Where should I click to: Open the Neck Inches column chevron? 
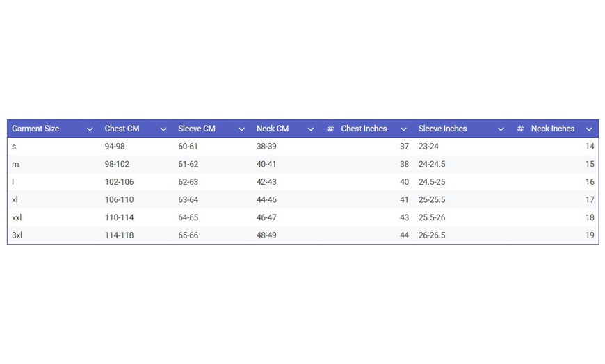[x=589, y=129]
